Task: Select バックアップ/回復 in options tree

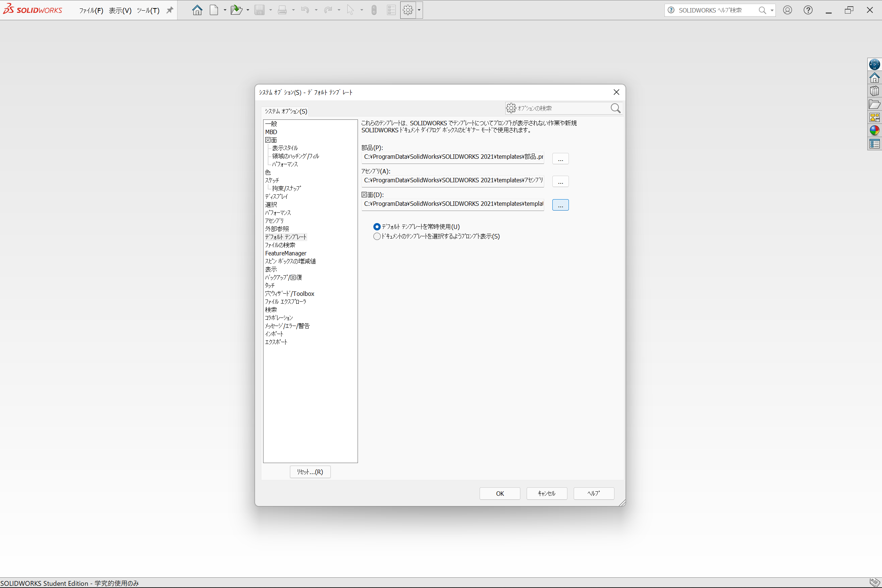Action: click(283, 277)
